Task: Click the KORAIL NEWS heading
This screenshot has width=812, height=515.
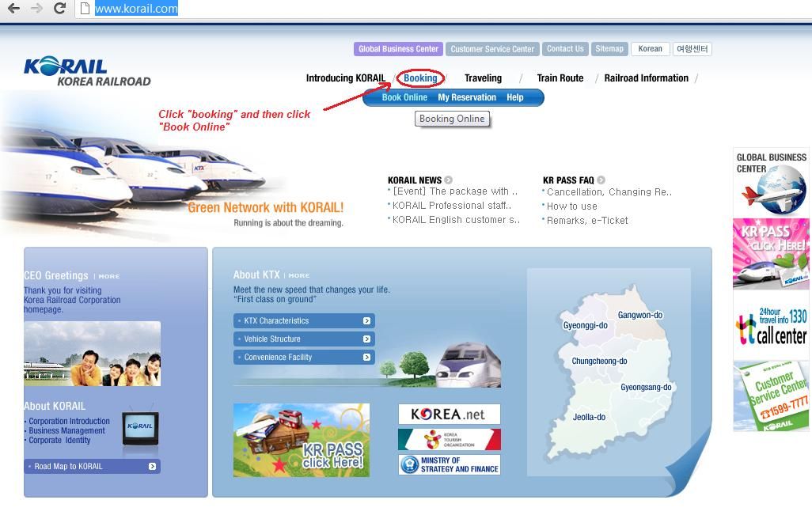Action: pyautogui.click(x=414, y=180)
